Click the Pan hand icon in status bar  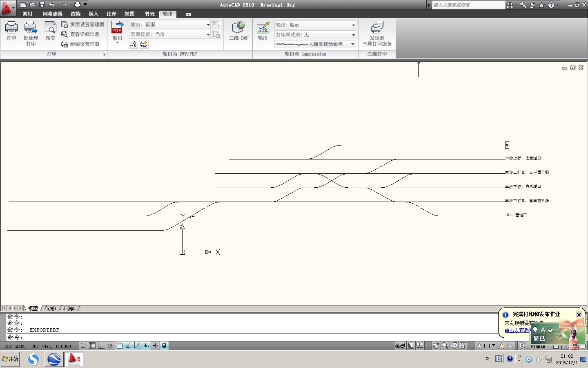[436, 346]
